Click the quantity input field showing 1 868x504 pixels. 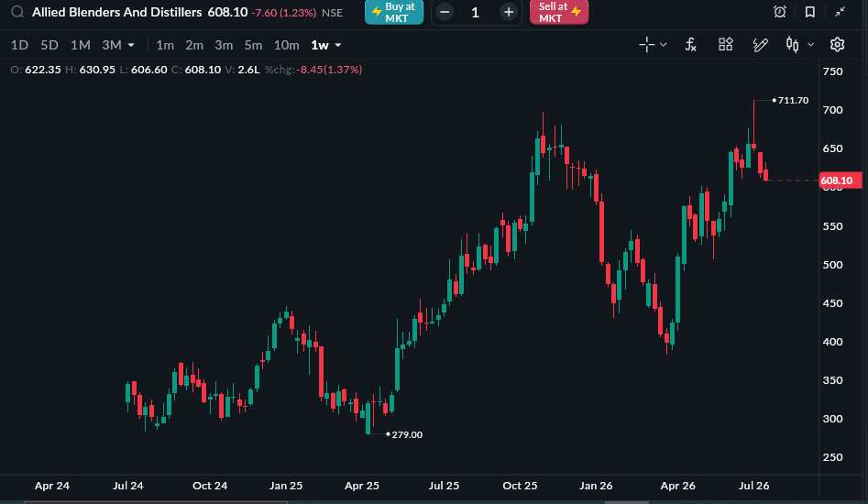(476, 12)
